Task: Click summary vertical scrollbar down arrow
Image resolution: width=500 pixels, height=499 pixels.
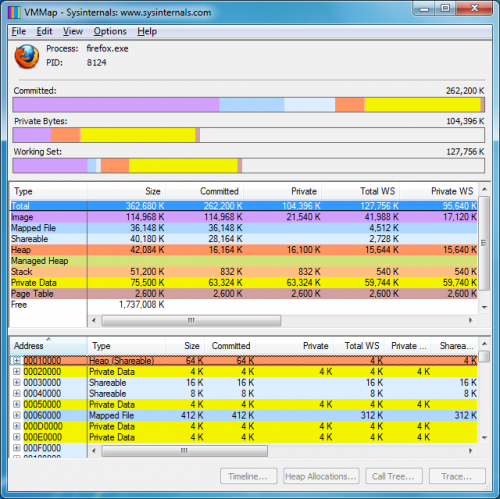Action: 485,307
